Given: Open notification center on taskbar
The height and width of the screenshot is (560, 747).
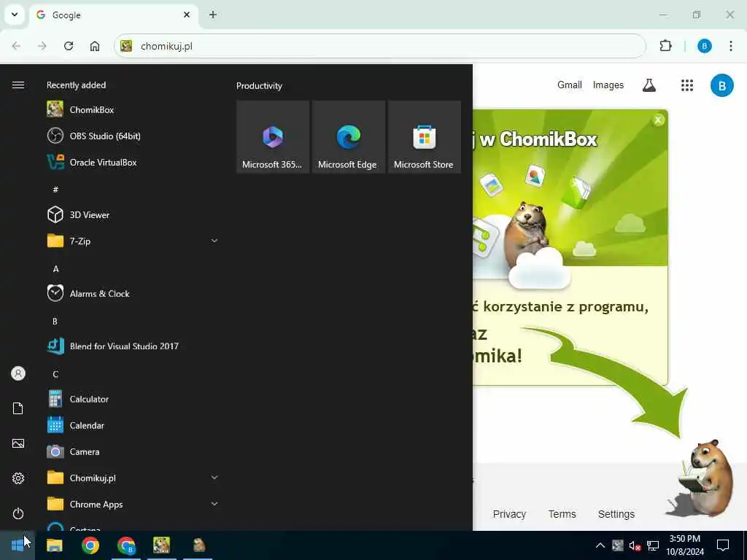Looking at the screenshot, I should click(723, 545).
